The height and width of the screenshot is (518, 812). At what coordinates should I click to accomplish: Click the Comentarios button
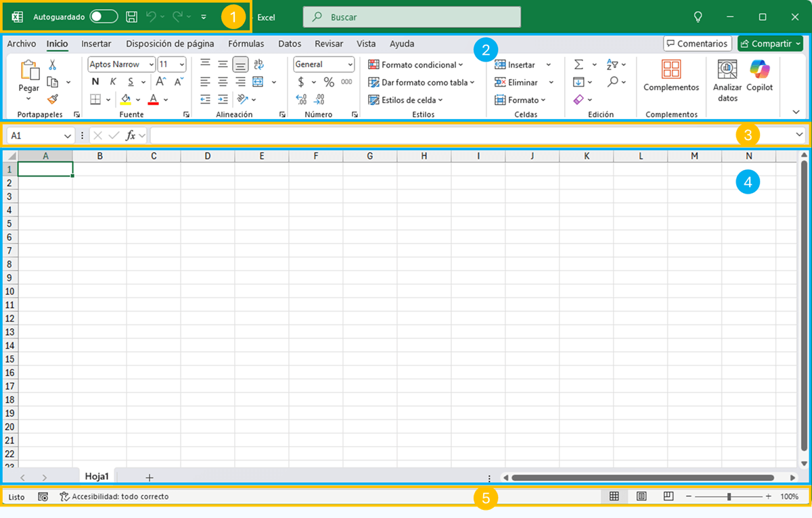tap(697, 44)
